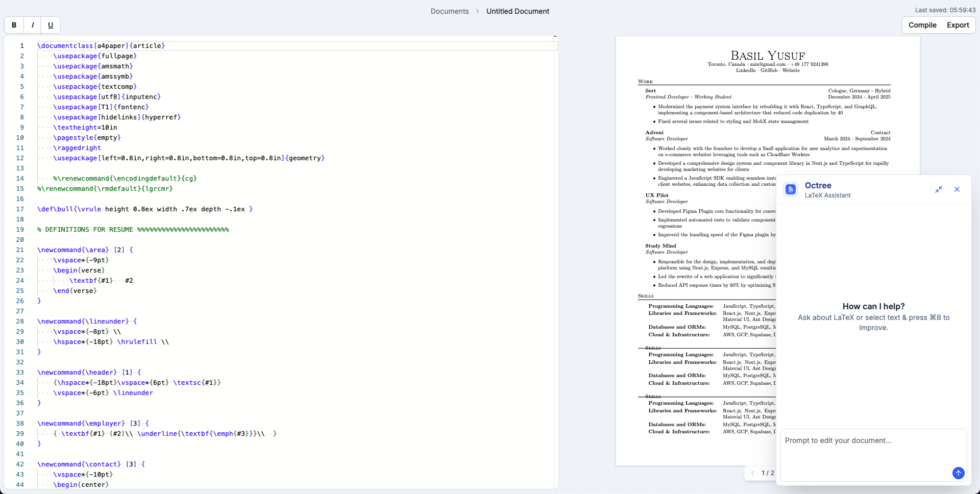
Task: Click line number 38 beside \employer command
Action: (20, 424)
